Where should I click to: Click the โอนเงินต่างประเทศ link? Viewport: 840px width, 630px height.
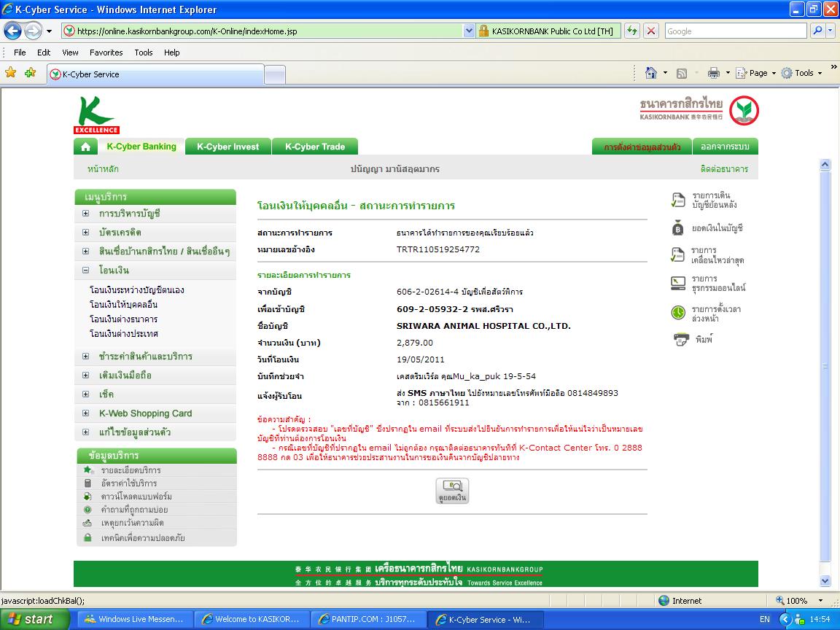(x=124, y=334)
